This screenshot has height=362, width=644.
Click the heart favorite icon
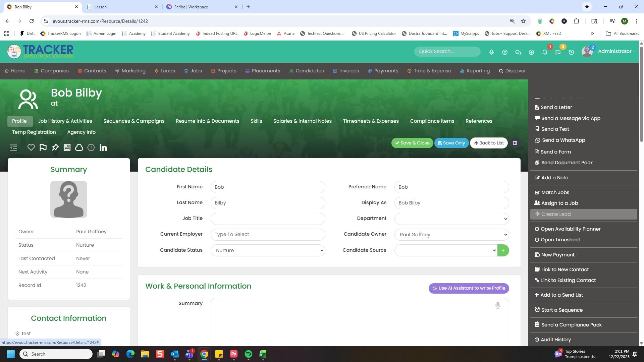(31, 147)
